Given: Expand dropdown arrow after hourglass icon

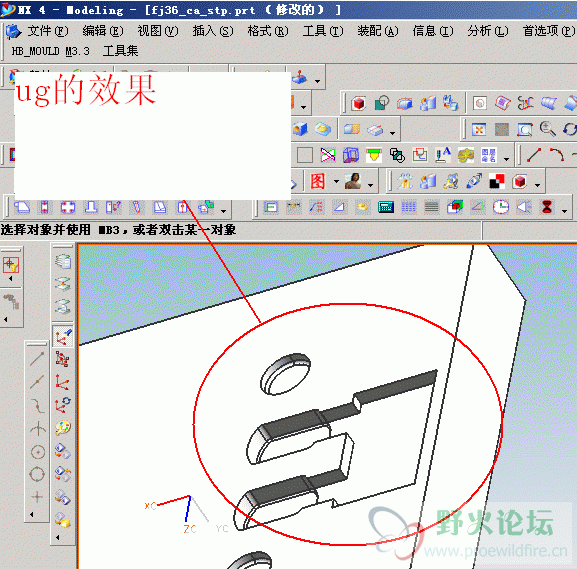Looking at the screenshot, I should pos(564,211).
